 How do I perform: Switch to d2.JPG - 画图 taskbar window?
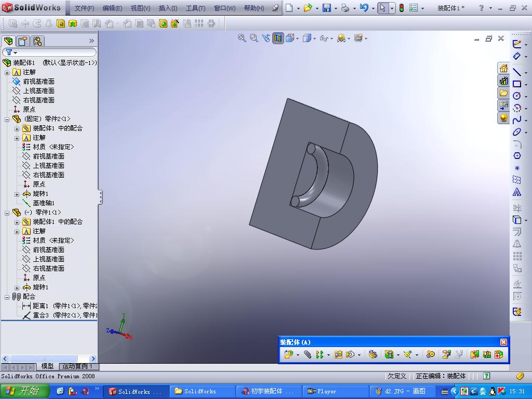click(403, 391)
